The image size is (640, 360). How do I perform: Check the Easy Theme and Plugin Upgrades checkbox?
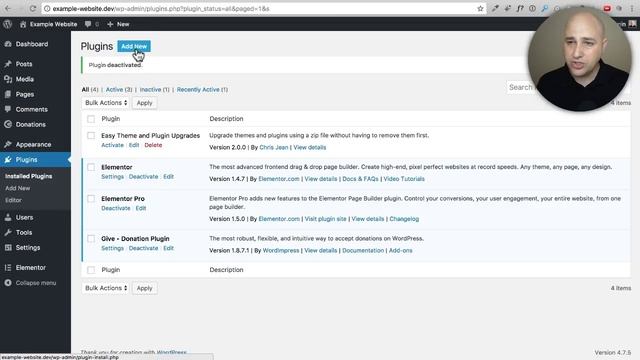tap(91, 136)
